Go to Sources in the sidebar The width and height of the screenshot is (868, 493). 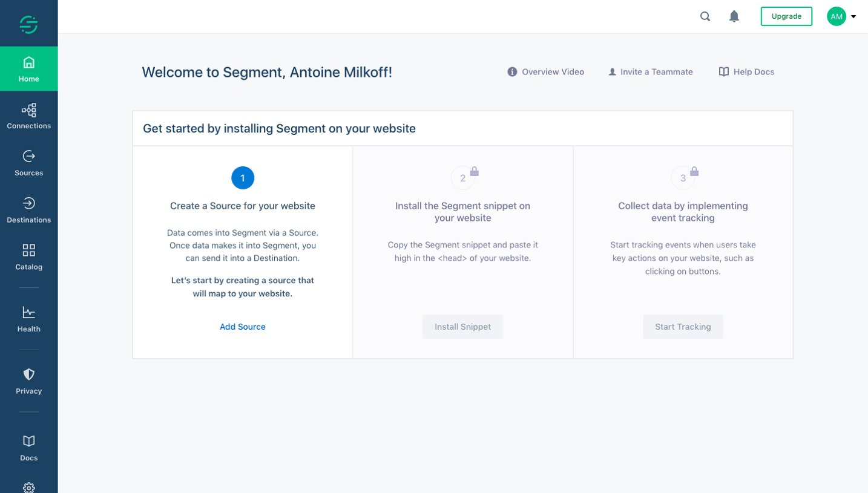[x=28, y=163]
